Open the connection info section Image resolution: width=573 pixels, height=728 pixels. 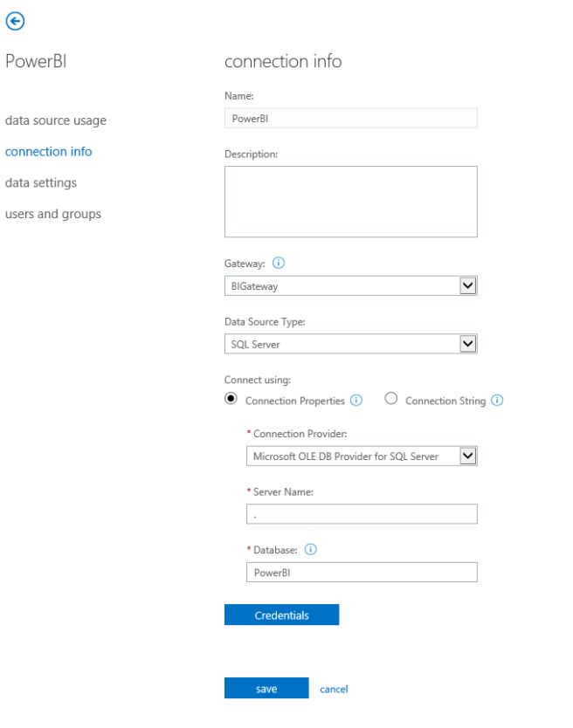(49, 152)
